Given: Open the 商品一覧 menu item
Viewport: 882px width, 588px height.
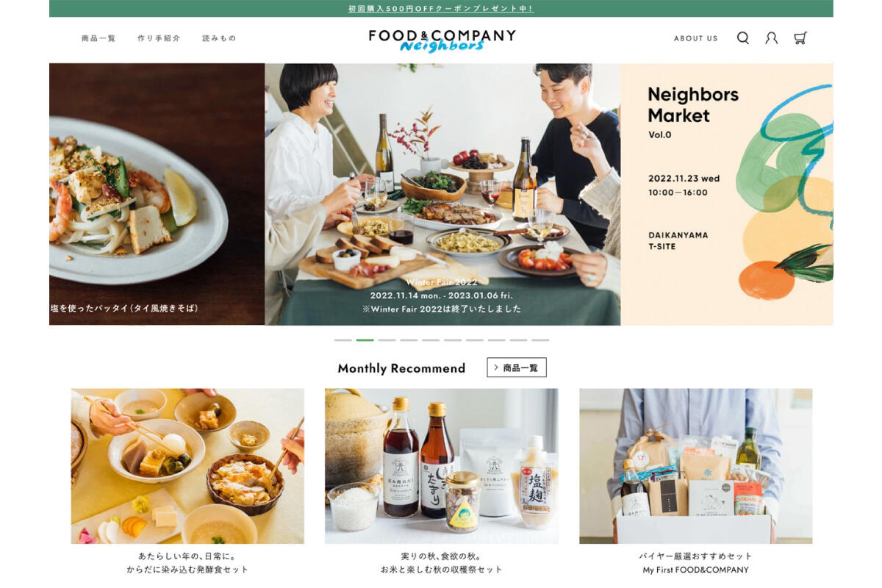Looking at the screenshot, I should tap(98, 38).
